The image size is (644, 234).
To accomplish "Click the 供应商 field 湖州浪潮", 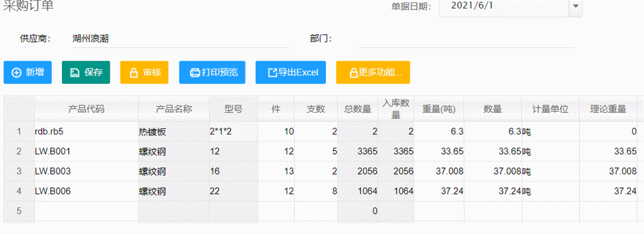I will [181, 39].
